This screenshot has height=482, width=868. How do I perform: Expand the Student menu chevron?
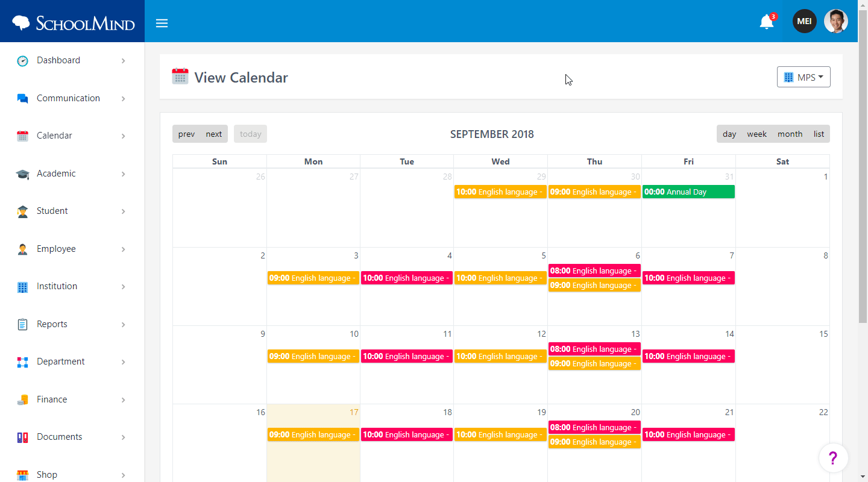pos(123,211)
